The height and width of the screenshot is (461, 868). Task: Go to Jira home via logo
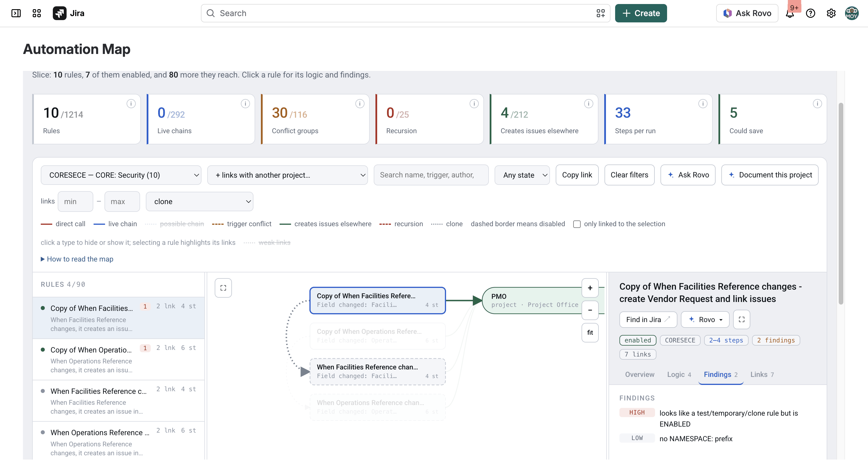[69, 13]
